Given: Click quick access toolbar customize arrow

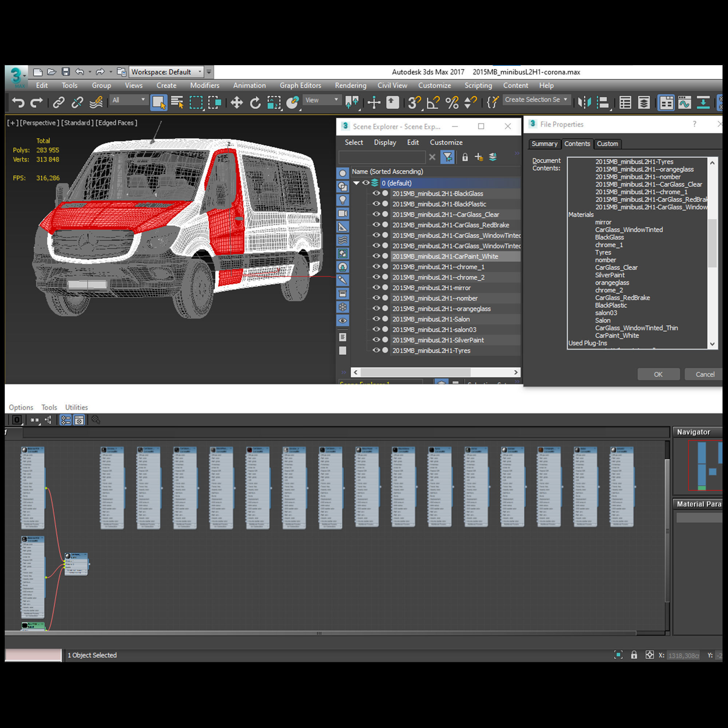Looking at the screenshot, I should [209, 72].
